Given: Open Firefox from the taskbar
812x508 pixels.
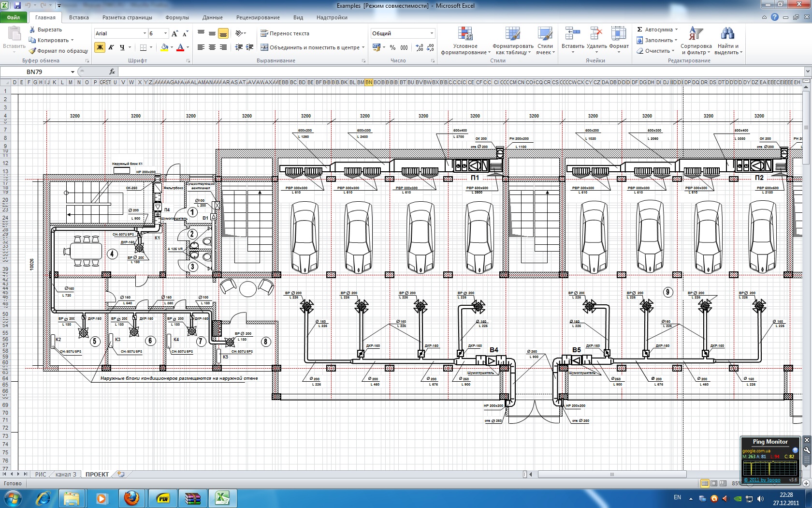Looking at the screenshot, I should pyautogui.click(x=131, y=498).
